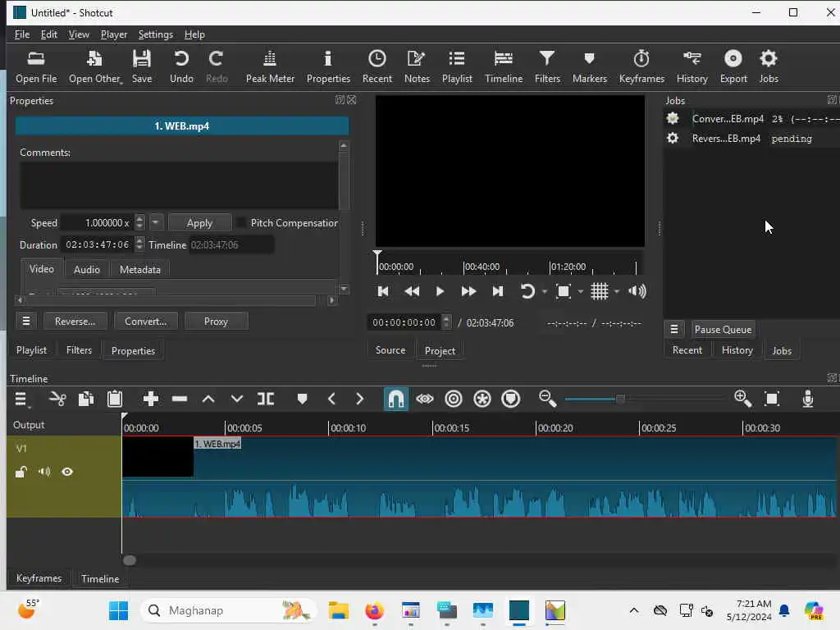Expand player grid options dropdown

(x=617, y=291)
